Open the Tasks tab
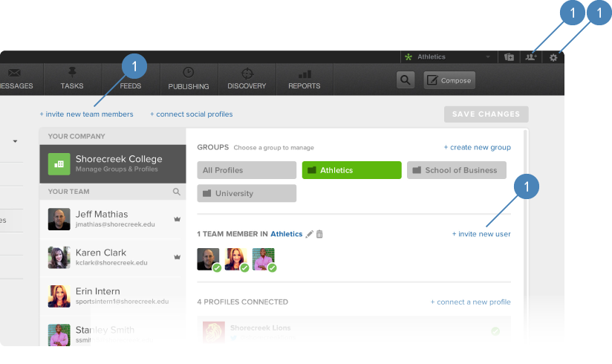 [72, 79]
